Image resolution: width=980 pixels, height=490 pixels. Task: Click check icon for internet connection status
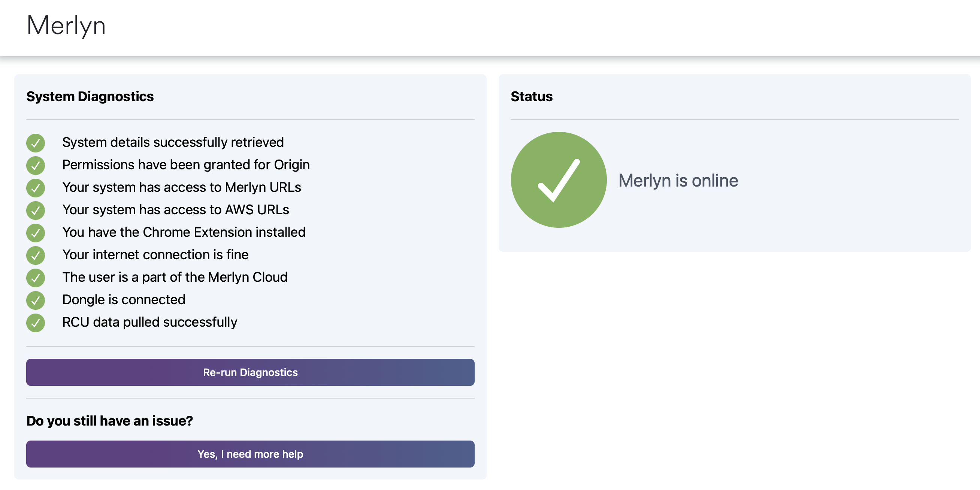coord(35,255)
